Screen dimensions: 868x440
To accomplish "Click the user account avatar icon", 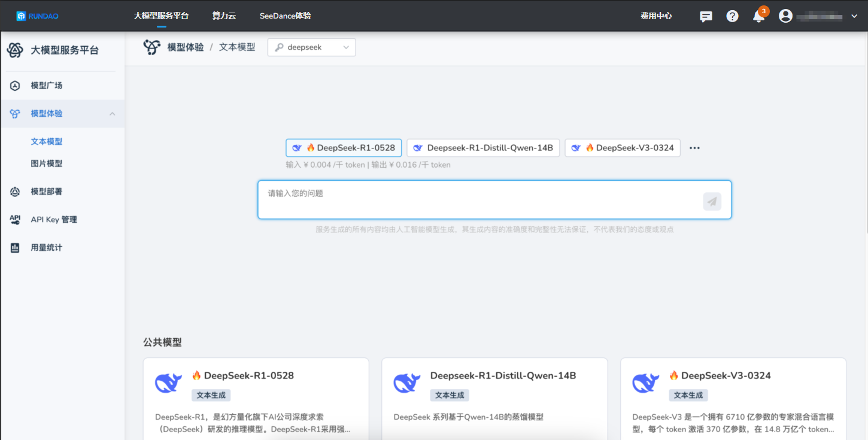I will [785, 16].
